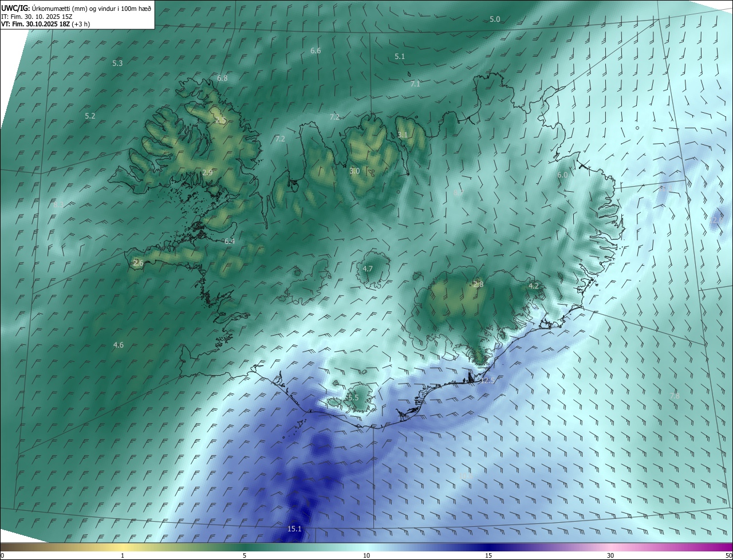The height and width of the screenshot is (560, 733).
Task: Click the 7.1 value label
Action: (415, 84)
